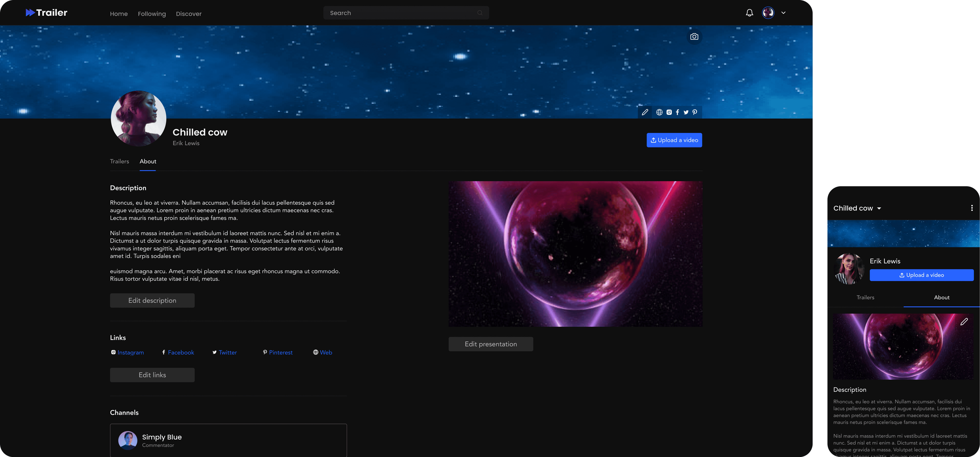Screen dimensions: 980x457
Task: Open the Pinterest link under Links
Action: (278, 352)
